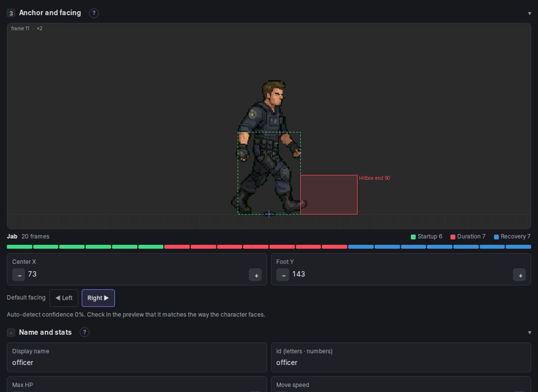The image size is (538, 392).
Task: Collapse the Anchor and facing section
Action: click(530, 13)
